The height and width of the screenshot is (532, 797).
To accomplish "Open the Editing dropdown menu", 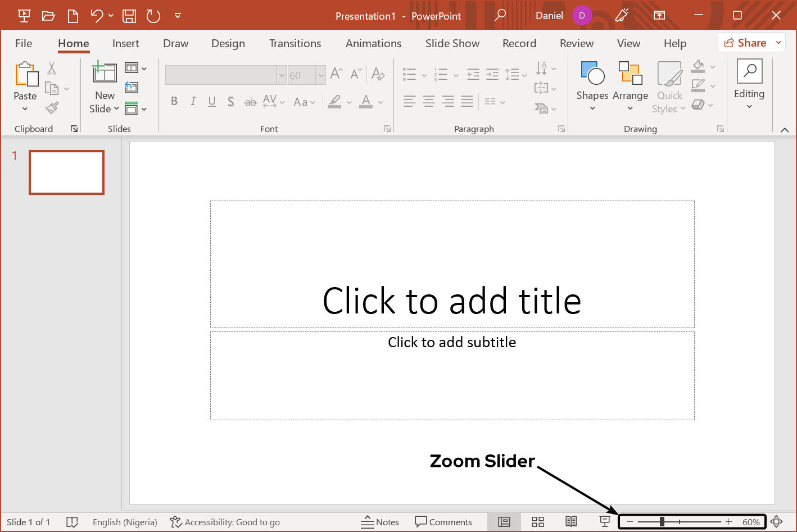I will point(749,84).
